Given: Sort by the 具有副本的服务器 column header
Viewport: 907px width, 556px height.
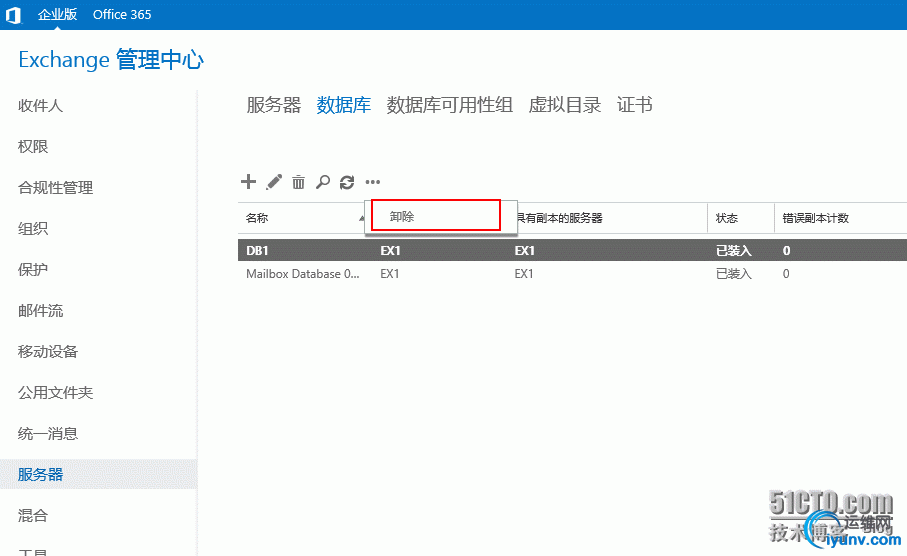Looking at the screenshot, I should pos(559,218).
